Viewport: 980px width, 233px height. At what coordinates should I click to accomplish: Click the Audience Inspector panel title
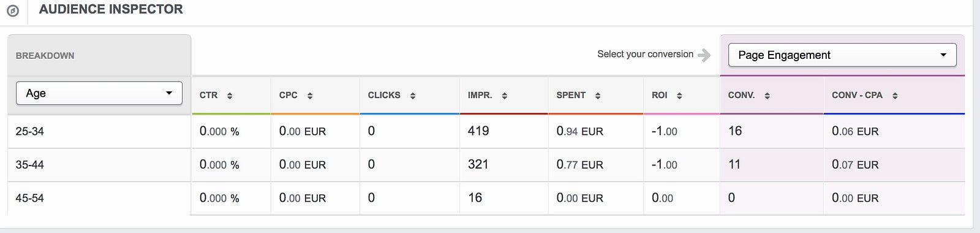111,9
